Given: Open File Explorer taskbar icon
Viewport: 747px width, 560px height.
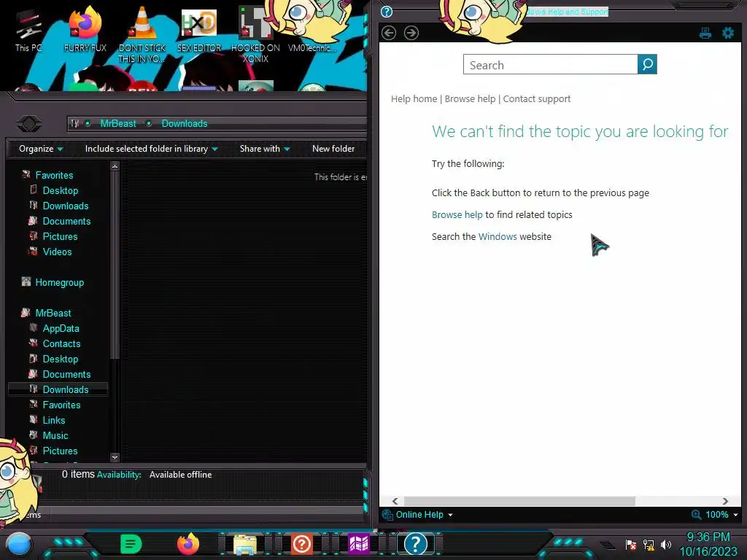Looking at the screenshot, I should tap(245, 544).
